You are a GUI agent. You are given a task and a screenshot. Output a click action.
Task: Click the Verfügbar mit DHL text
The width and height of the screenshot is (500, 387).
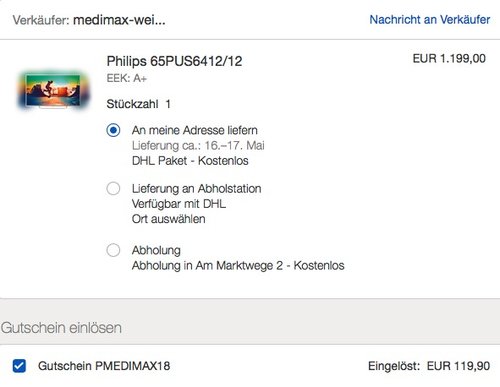[x=179, y=204]
